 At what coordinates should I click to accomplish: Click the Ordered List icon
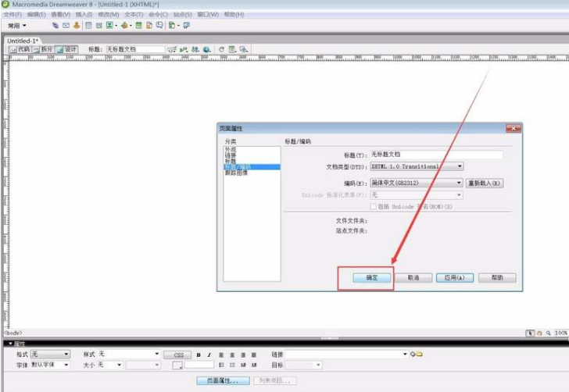click(232, 365)
